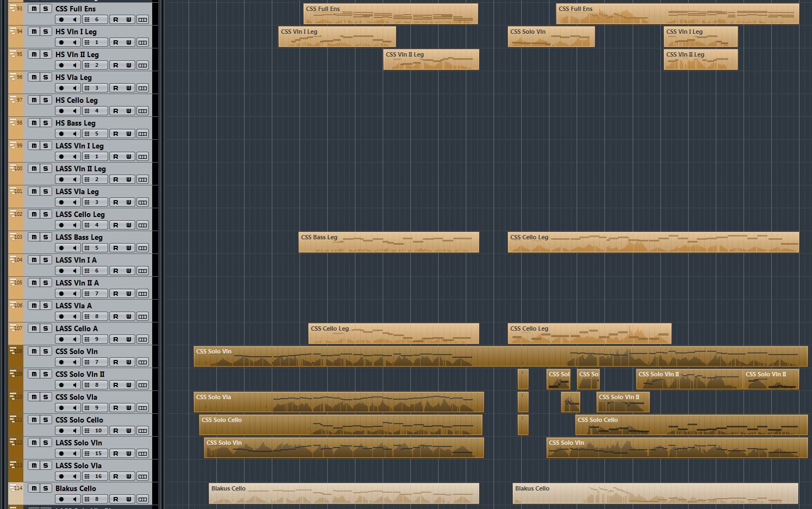Screen dimensions: 812x509
Task: Enable record on HS Vln I Leg track
Action: coord(61,42)
